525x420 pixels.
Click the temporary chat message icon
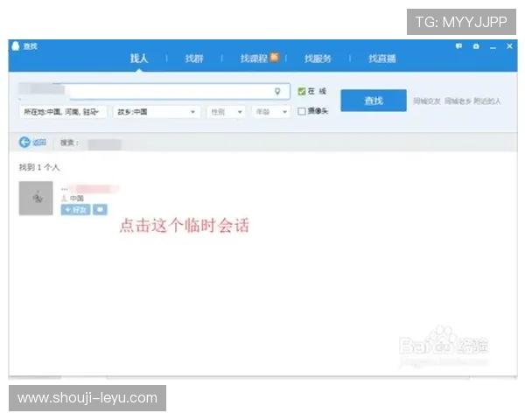click(x=100, y=210)
